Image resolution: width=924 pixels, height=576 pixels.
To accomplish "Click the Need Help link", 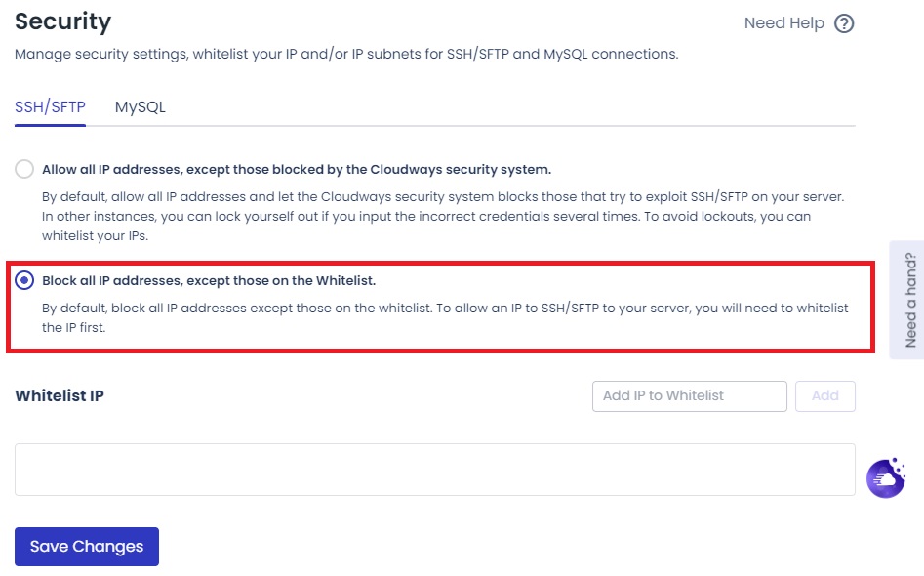I will (x=783, y=23).
